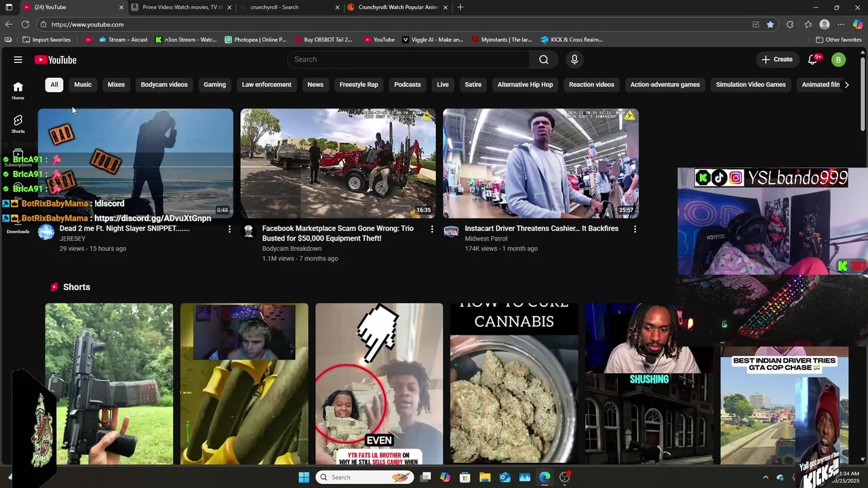Select the Reaction videos chip
Viewport: 868px width, 488px height.
(591, 85)
